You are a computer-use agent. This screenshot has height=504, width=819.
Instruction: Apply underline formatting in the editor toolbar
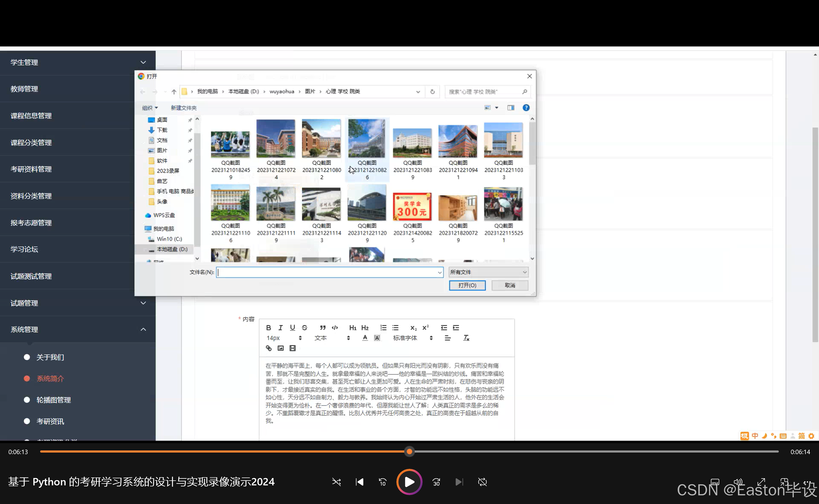[292, 328]
